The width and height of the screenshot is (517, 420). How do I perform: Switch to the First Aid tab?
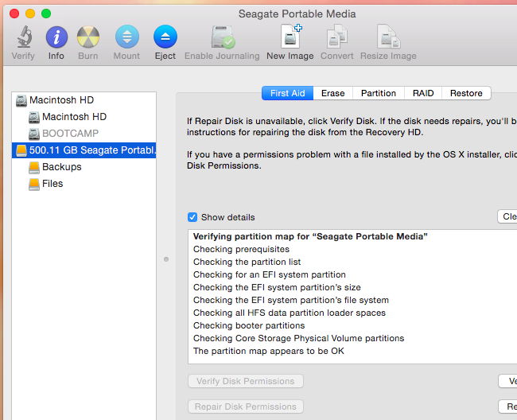pos(287,93)
